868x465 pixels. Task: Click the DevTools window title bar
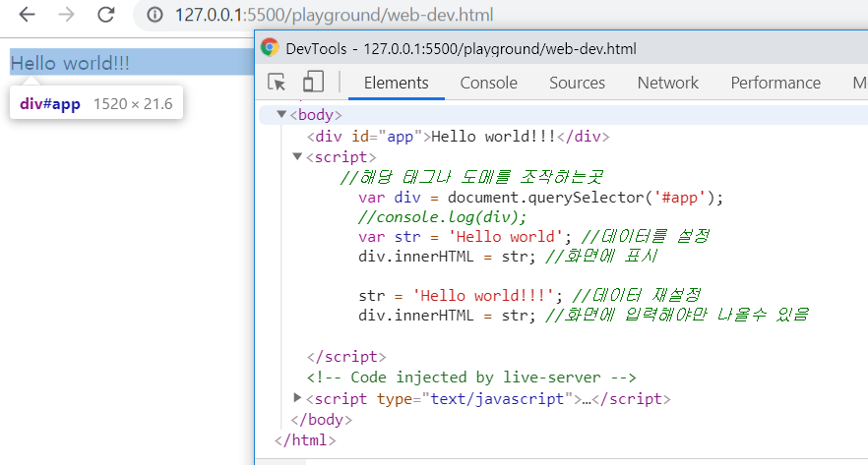561,48
